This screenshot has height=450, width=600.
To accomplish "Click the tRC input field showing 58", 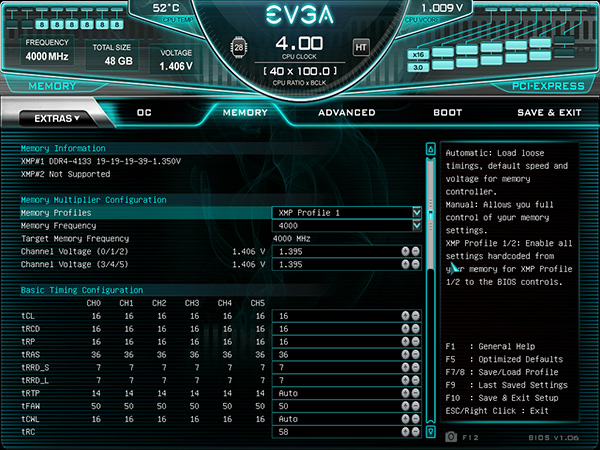I will click(x=347, y=432).
